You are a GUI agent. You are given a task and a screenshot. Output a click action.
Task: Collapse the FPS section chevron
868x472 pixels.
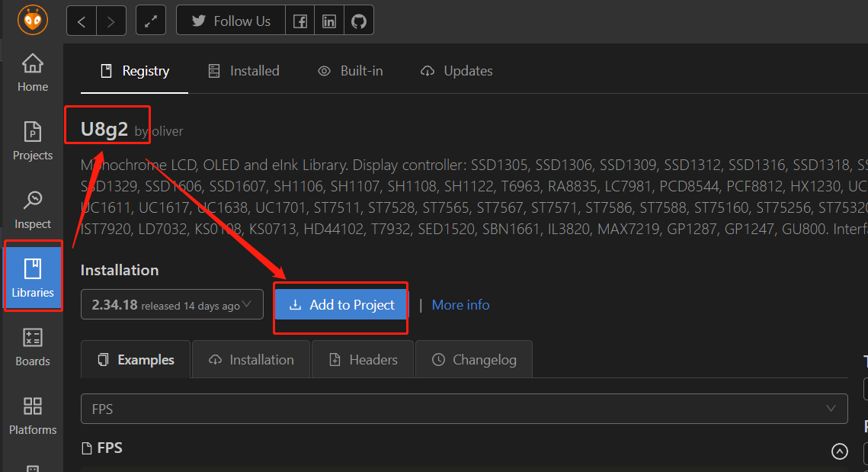(839, 451)
